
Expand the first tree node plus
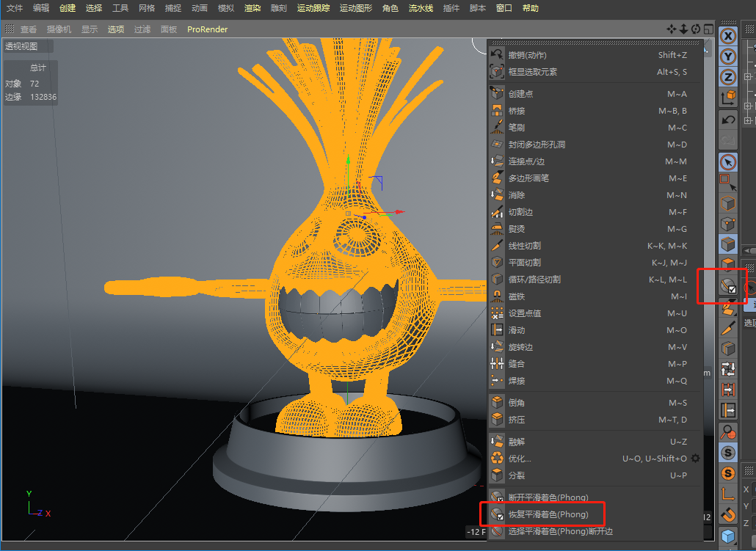[748, 76]
